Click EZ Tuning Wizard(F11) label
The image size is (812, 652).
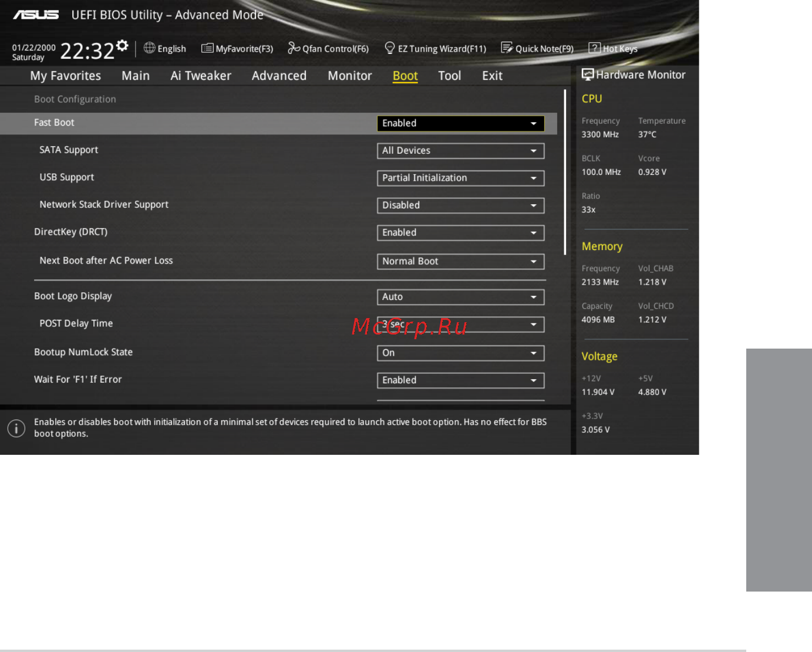pos(442,49)
